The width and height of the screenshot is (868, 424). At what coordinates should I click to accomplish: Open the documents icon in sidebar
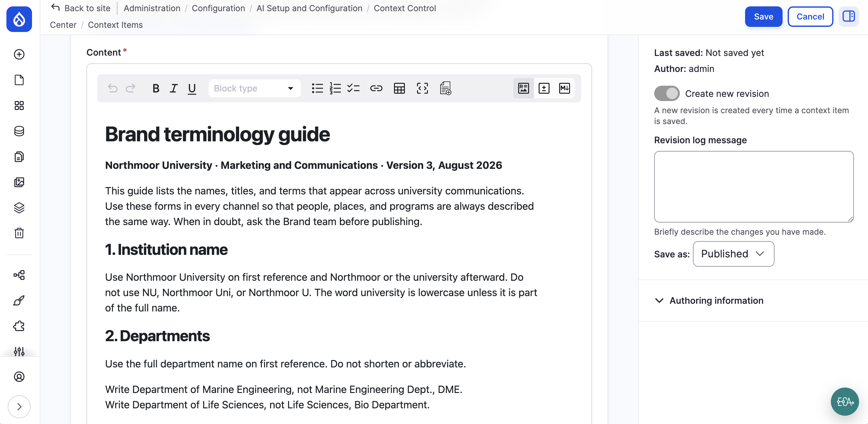tap(19, 156)
